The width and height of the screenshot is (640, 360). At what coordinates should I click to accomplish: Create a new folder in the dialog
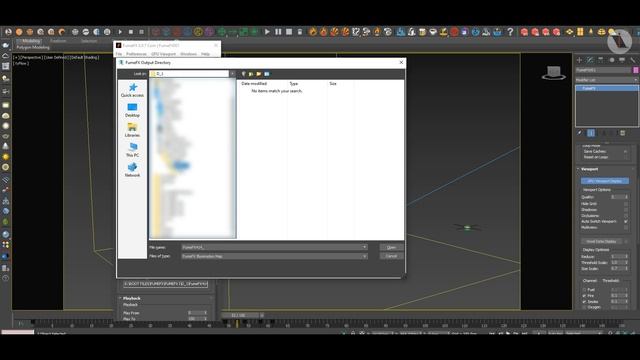coord(259,74)
